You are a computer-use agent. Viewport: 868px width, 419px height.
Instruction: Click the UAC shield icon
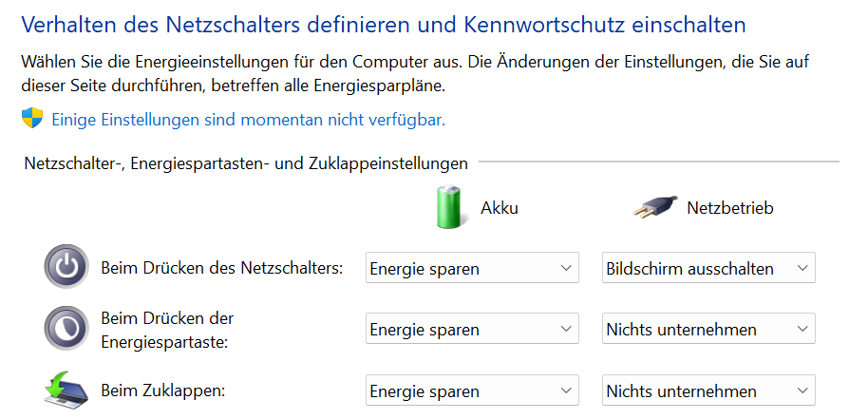coord(33,119)
